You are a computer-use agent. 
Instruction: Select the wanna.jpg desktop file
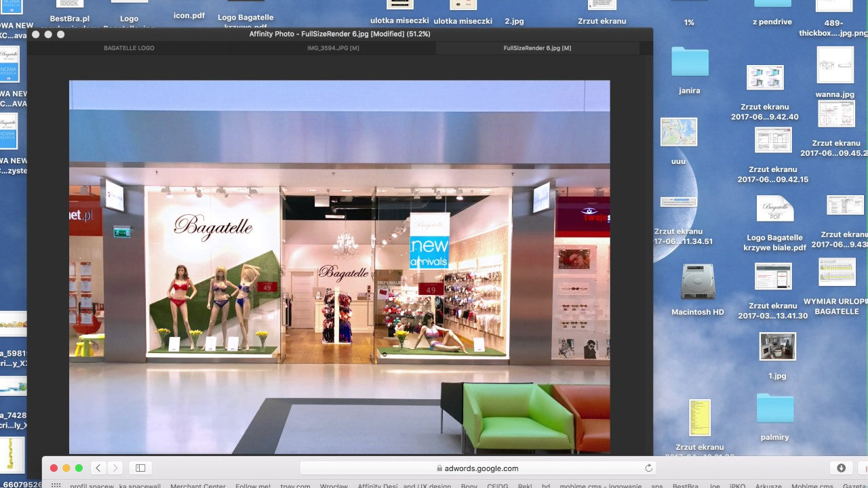[835, 65]
